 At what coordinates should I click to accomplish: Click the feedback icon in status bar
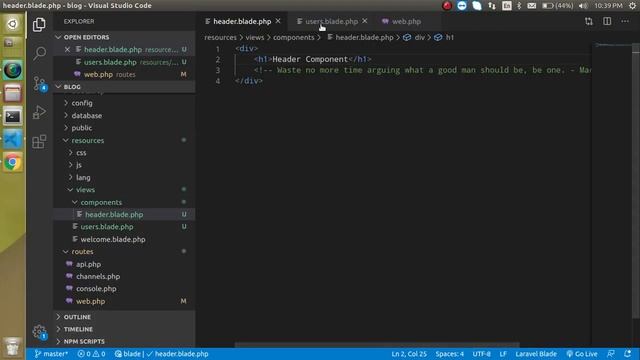coord(611,354)
